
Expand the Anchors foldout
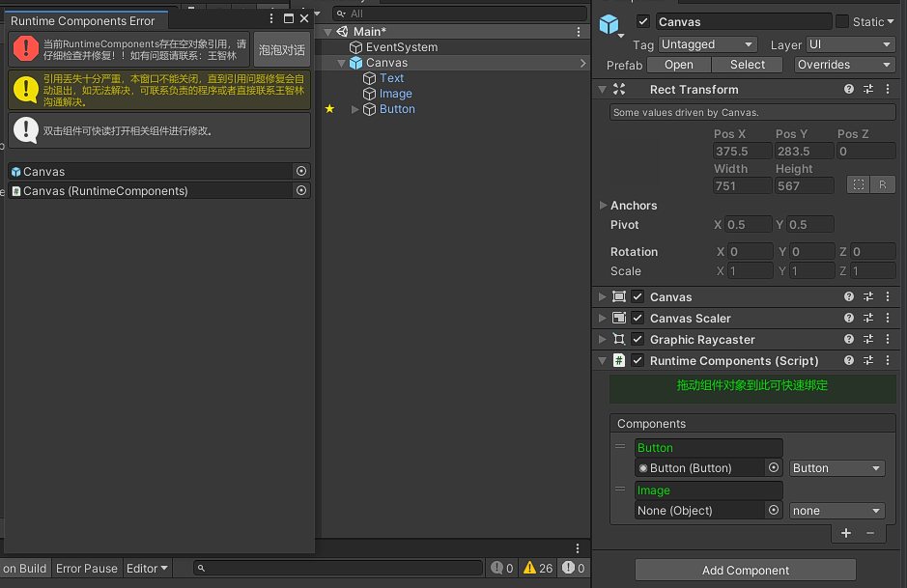point(603,206)
